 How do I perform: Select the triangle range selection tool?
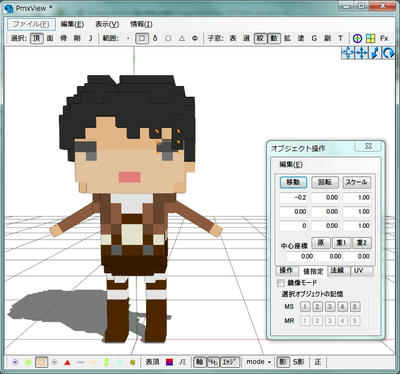182,38
